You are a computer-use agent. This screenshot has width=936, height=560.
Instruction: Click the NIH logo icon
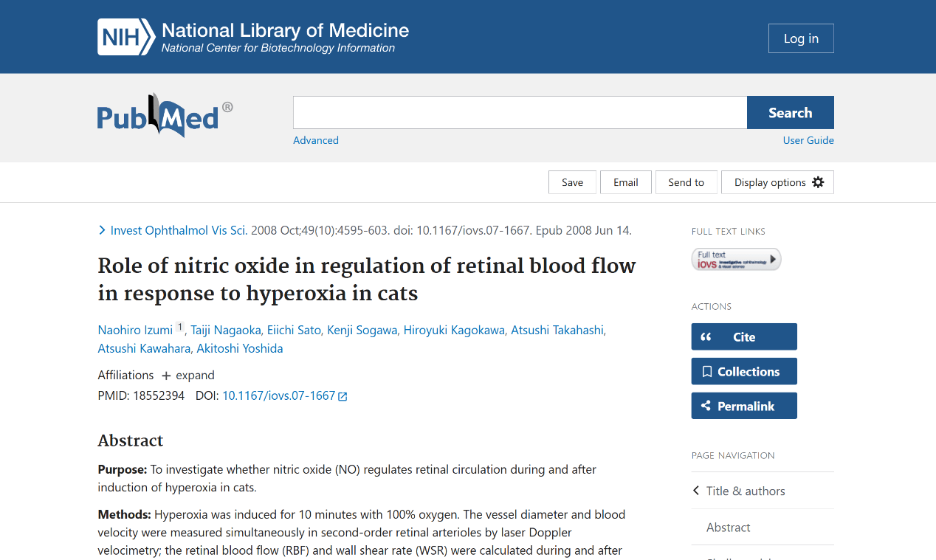click(x=125, y=38)
